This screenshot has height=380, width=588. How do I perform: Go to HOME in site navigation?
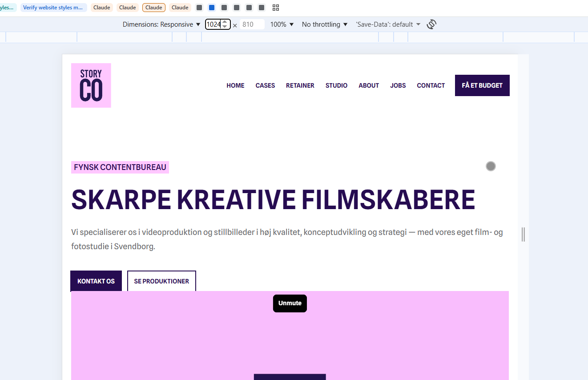click(235, 85)
